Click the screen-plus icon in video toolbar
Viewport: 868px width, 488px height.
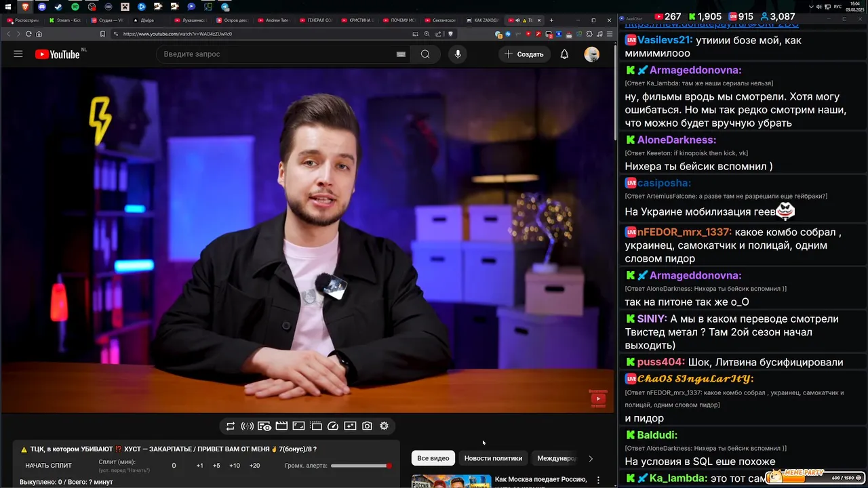point(350,426)
